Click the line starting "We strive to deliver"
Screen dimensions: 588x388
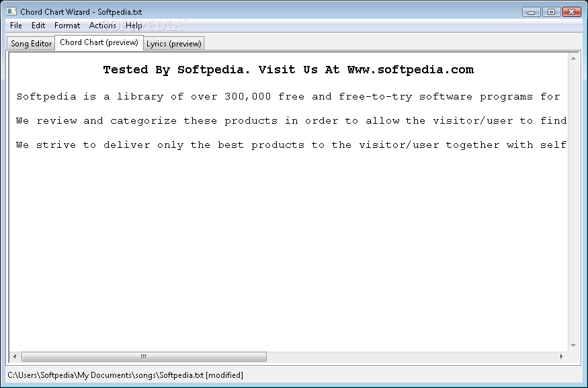[292, 145]
